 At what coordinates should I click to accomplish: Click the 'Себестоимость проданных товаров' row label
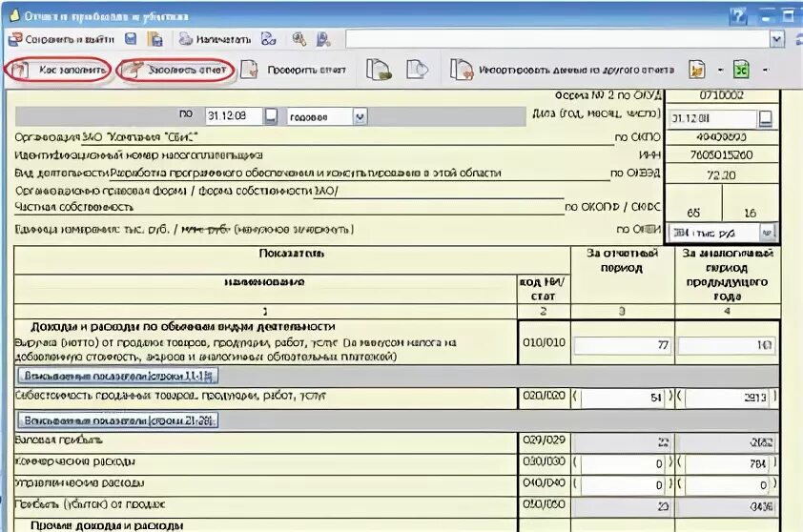170,396
